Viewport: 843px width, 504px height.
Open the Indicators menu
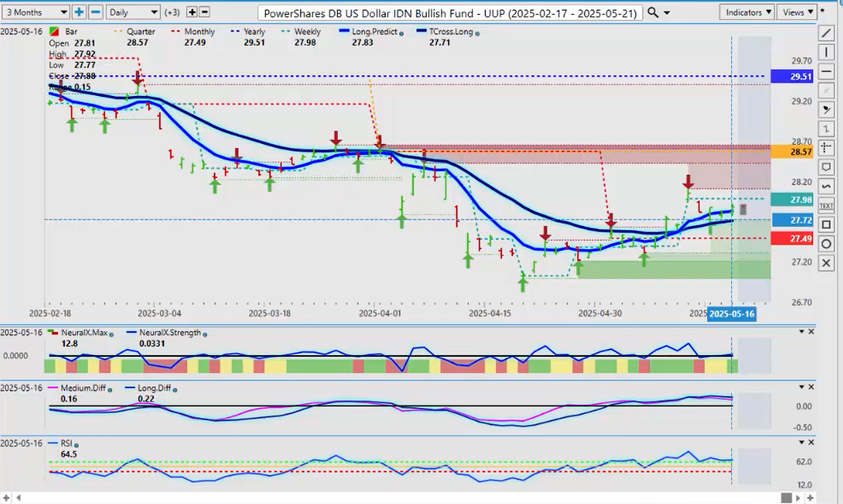(747, 12)
